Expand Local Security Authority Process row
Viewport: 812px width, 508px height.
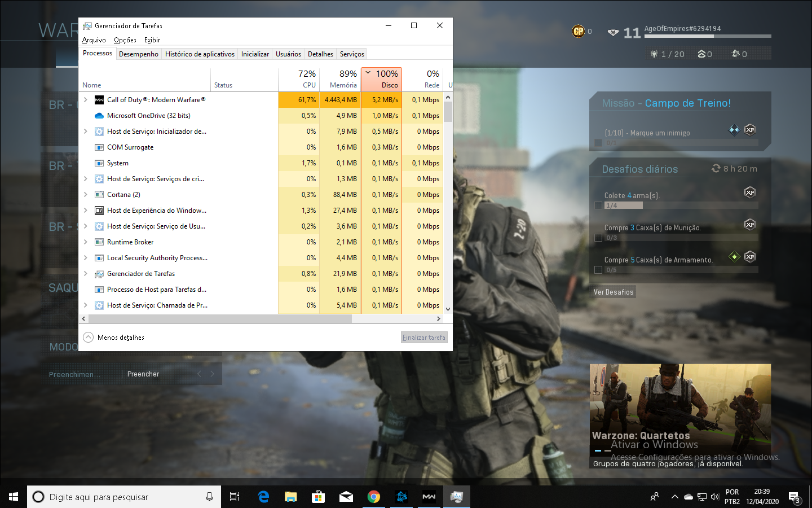coord(86,258)
